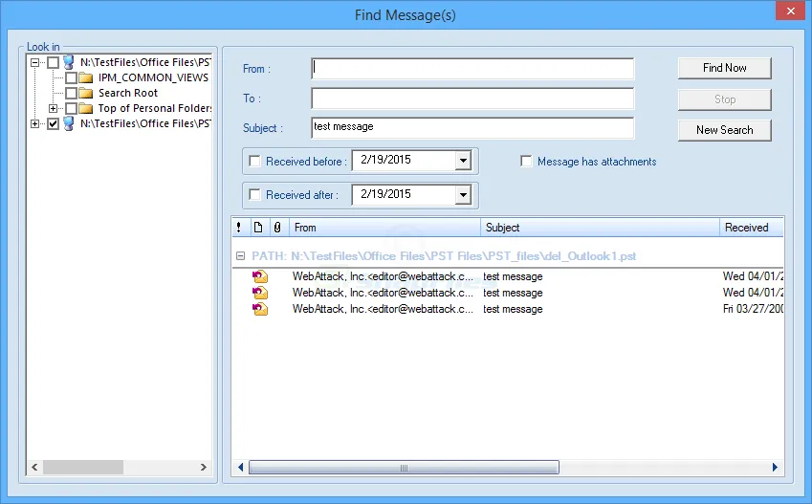Tick the first PST file checkbox
This screenshot has width=812, height=504.
coord(53,63)
